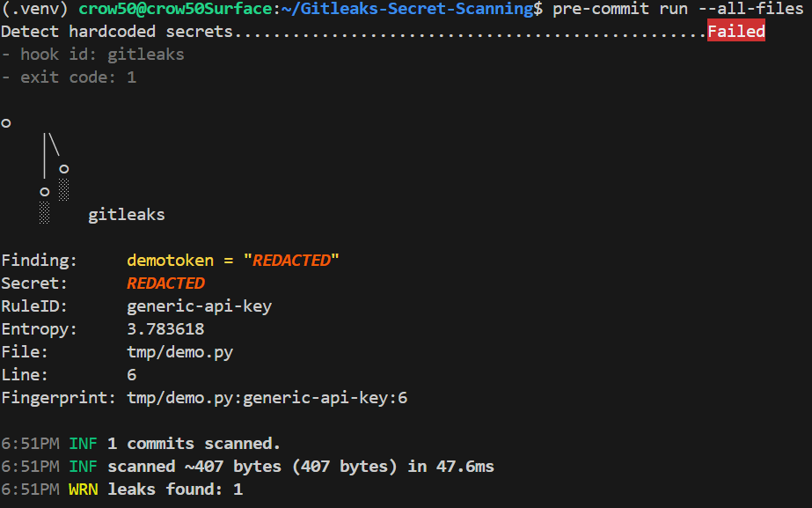Select the (.venv) environment indicator
This screenshot has height=508, width=812.
[32, 9]
